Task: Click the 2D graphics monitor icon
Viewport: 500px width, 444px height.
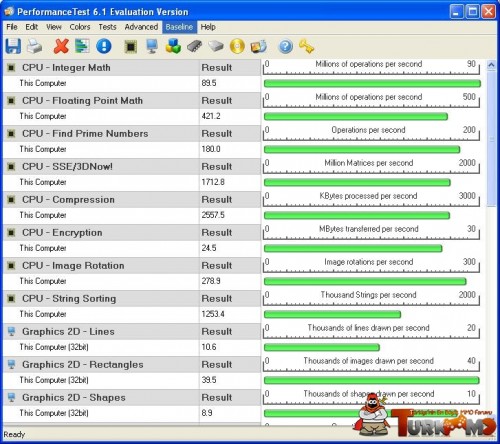Action: 152,46
